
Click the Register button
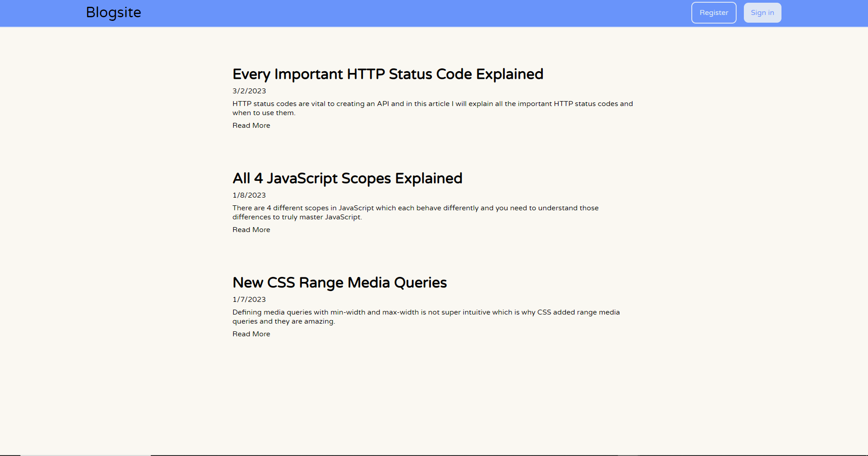tap(714, 13)
